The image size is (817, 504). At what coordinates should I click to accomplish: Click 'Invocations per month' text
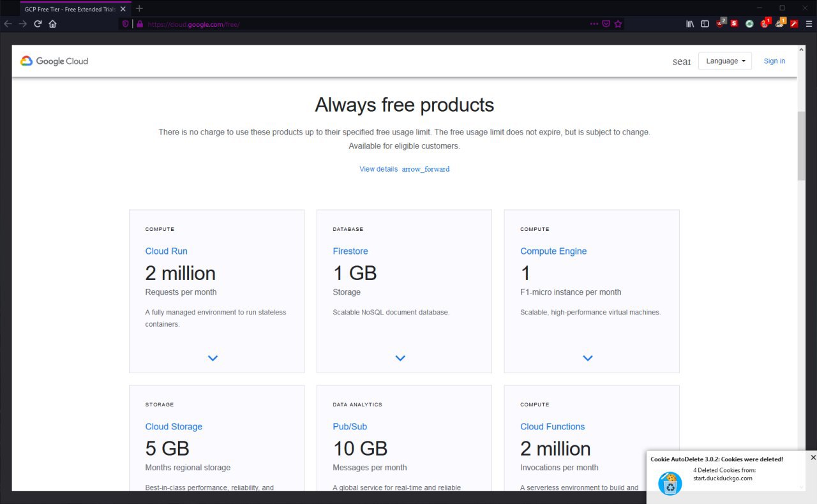click(x=559, y=468)
